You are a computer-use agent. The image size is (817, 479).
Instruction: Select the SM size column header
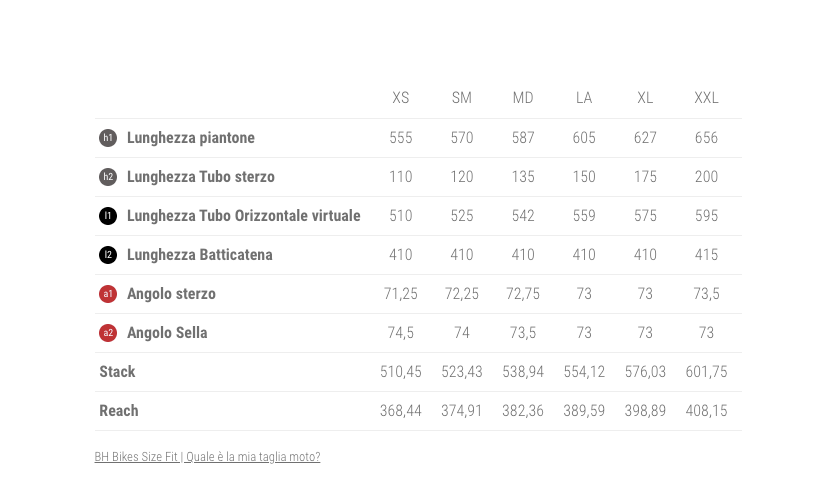click(462, 98)
